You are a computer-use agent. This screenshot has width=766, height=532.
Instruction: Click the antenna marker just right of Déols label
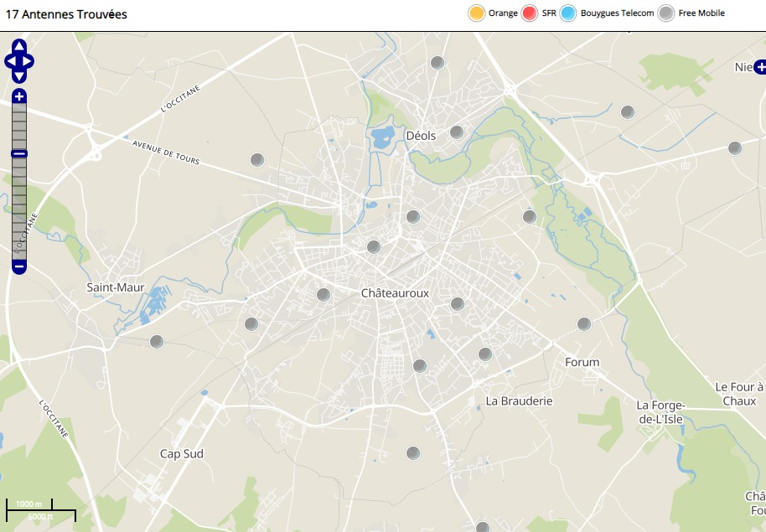click(457, 132)
